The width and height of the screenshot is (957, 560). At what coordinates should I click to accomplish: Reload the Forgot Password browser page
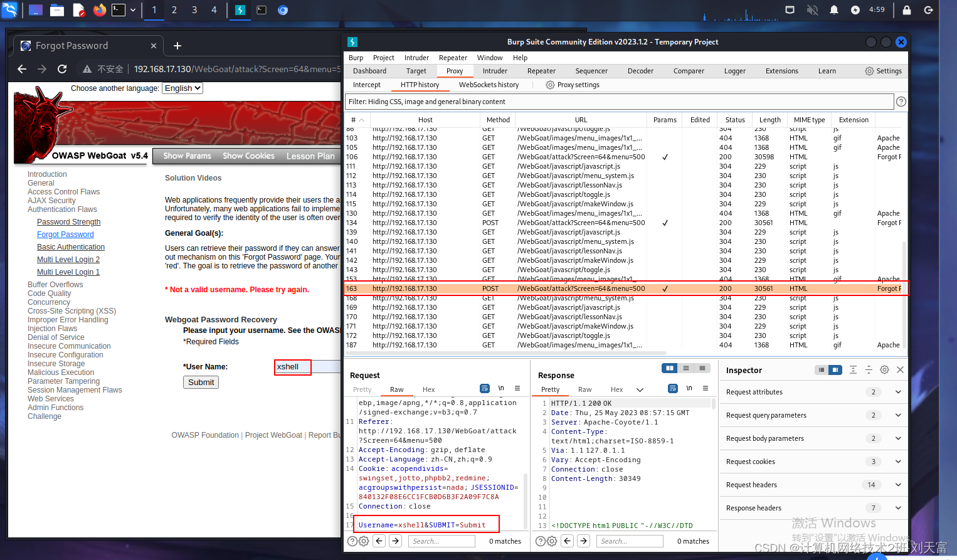62,69
